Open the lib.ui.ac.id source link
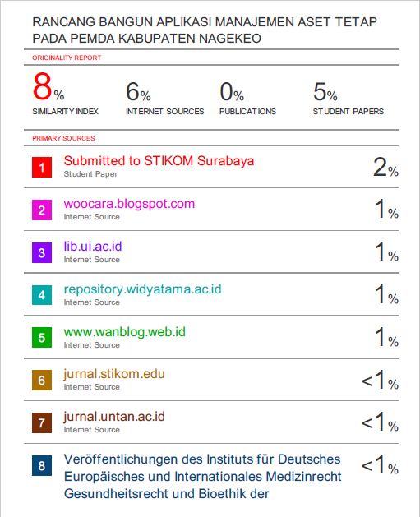Screen dimensions: 420x517 click(93, 247)
